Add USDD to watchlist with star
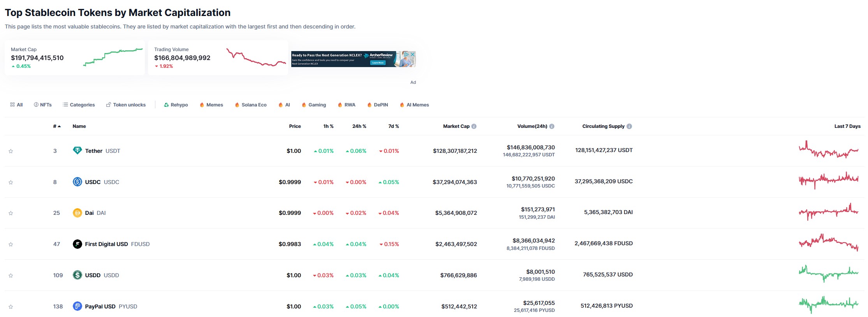 click(x=11, y=276)
